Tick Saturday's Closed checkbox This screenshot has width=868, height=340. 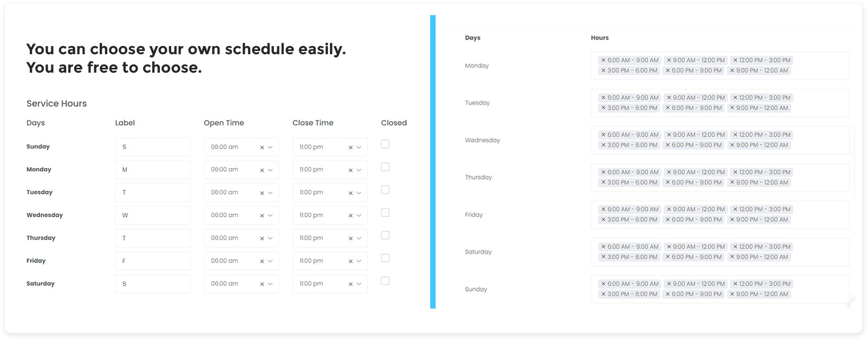(x=385, y=281)
